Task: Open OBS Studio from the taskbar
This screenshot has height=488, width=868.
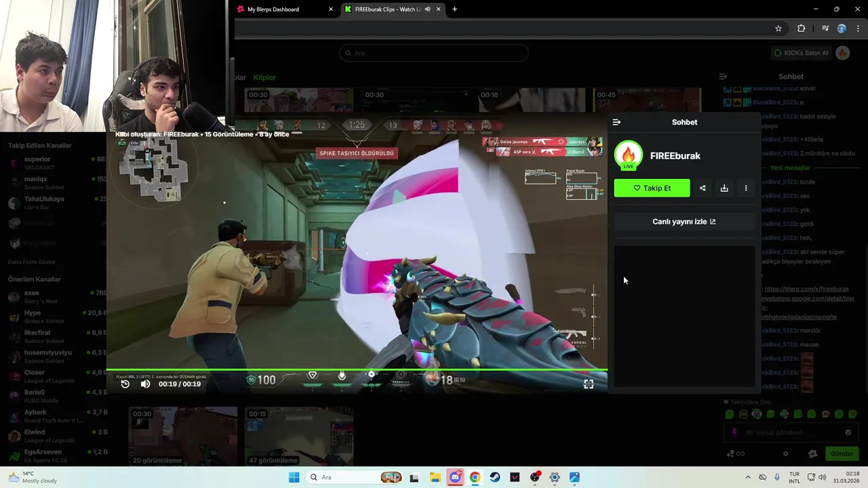Action: coord(535,477)
